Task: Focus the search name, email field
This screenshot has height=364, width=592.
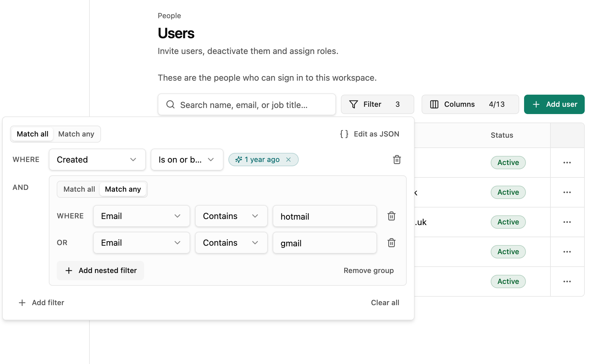Action: coord(247,104)
